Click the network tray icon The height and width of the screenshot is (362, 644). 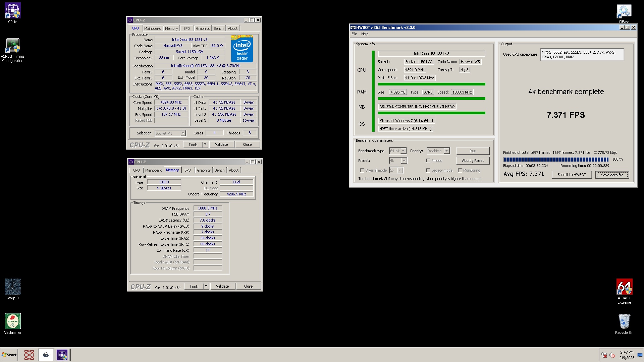[604, 355]
